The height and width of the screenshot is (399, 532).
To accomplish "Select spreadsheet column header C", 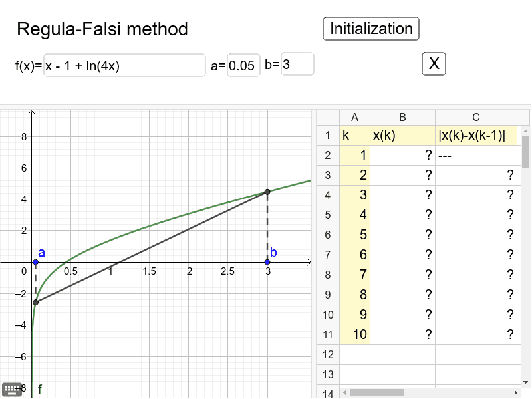I will 475,117.
